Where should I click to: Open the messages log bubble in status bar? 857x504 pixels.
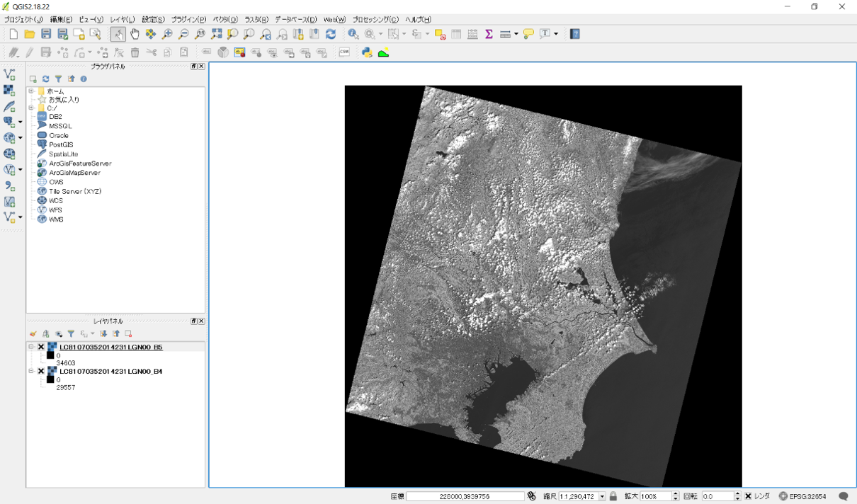pyautogui.click(x=843, y=496)
